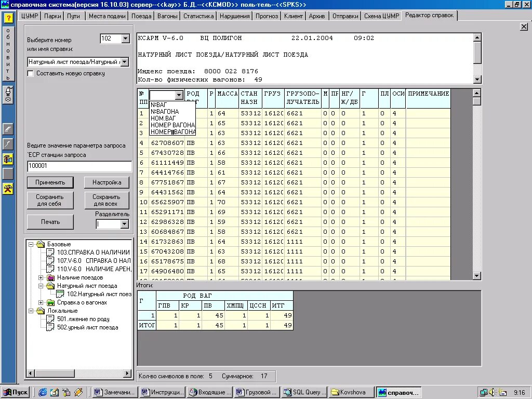532x399 pixels.
Task: Open the Пуск start menu
Action: point(16,393)
